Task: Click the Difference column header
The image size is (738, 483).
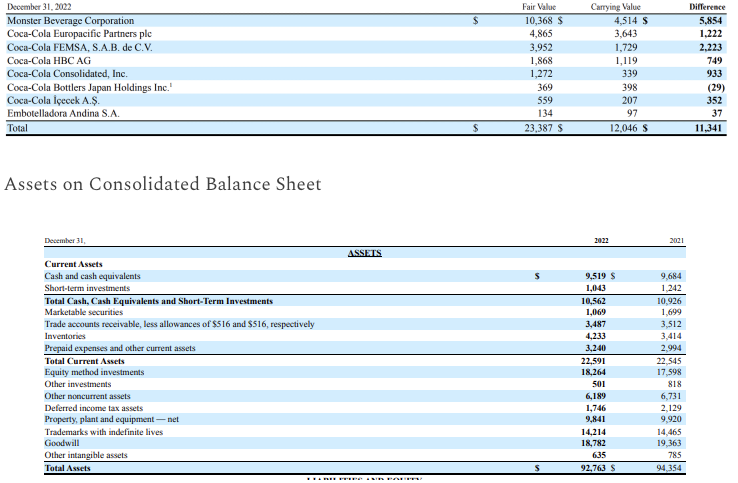Action: 707,7
